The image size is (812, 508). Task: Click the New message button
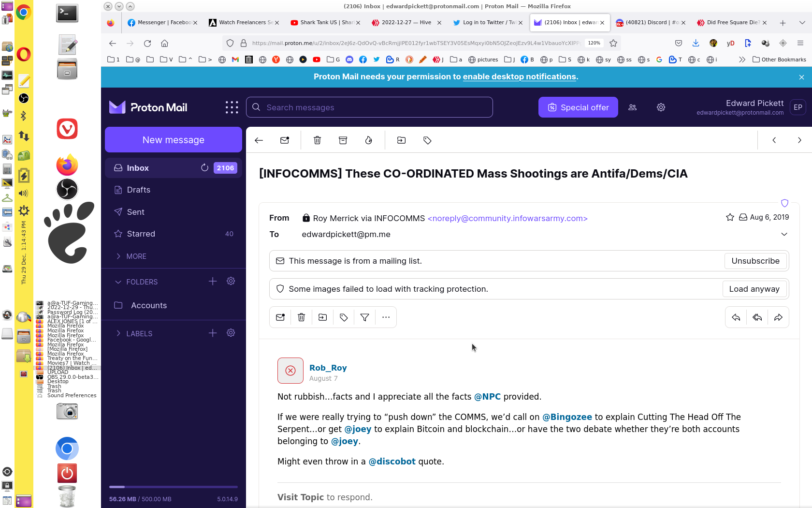pyautogui.click(x=174, y=140)
